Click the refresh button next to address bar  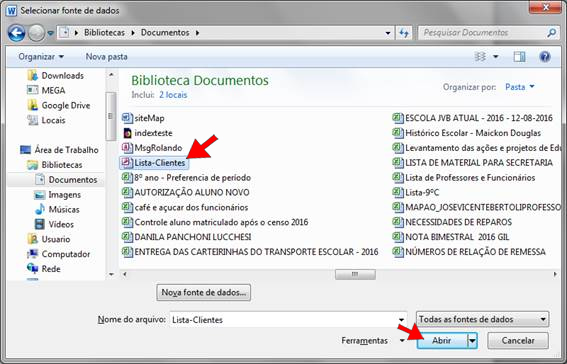point(404,33)
